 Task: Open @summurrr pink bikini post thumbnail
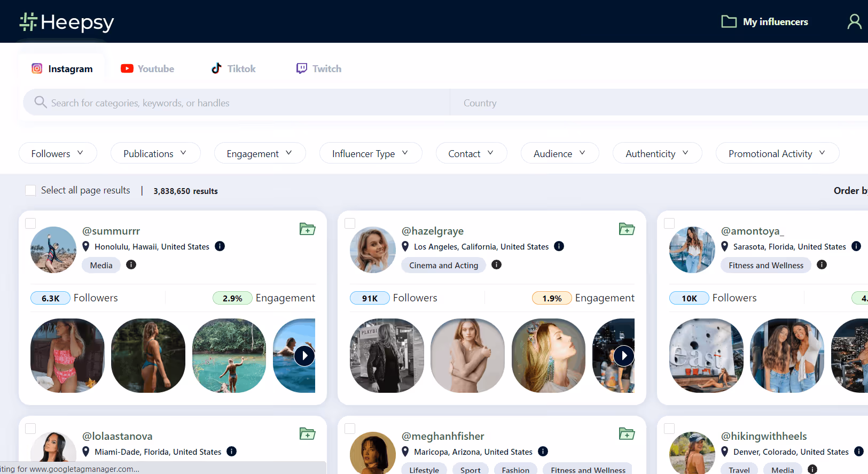click(67, 356)
